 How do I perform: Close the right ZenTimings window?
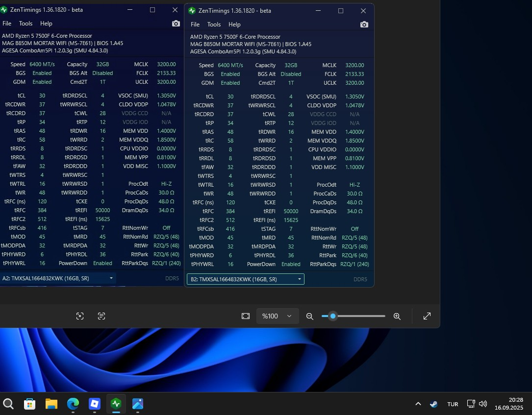click(x=363, y=10)
